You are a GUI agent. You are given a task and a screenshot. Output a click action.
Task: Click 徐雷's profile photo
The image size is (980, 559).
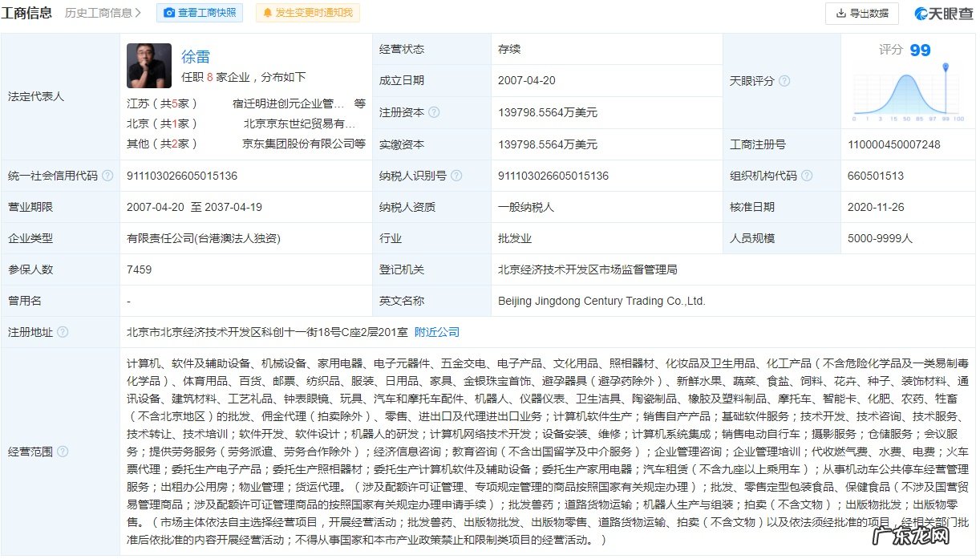148,65
